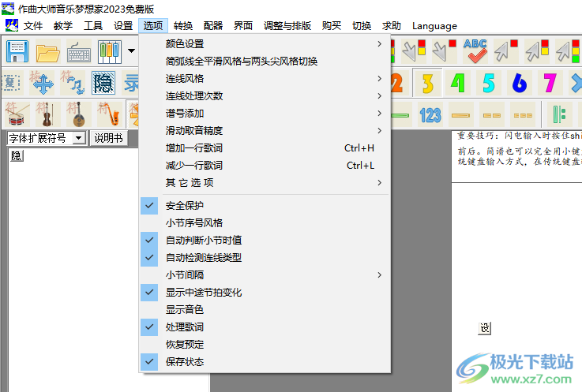Click the blue four-way move arrows icon
The width and height of the screenshot is (582, 392).
point(43,83)
